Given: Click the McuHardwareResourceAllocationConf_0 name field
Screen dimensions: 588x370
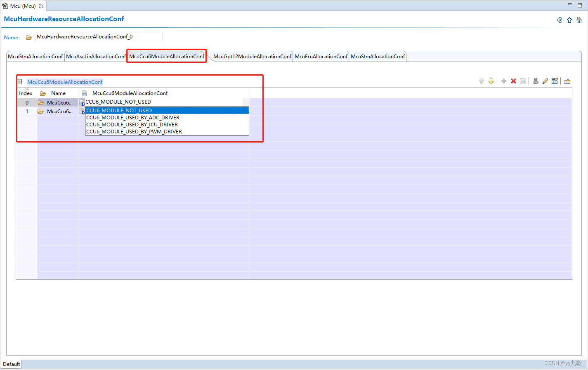Looking at the screenshot, I should coord(99,37).
